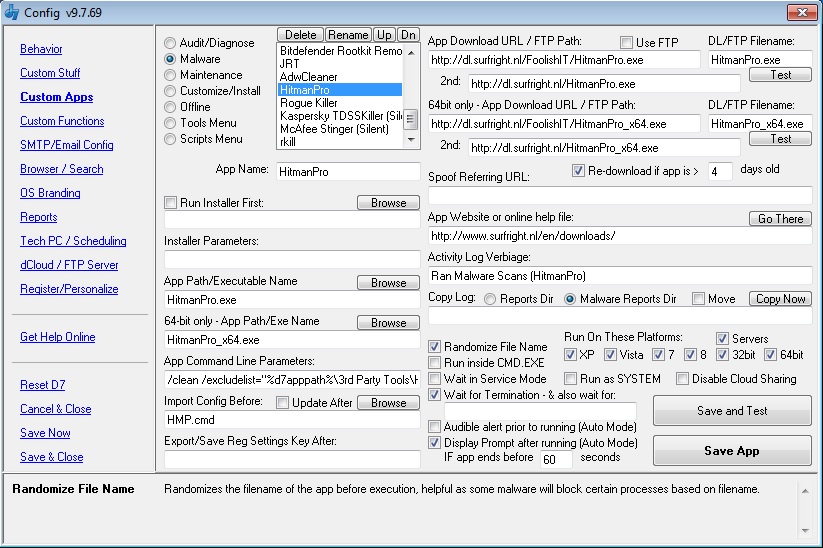The image size is (823, 548).
Task: Click Browse for 64-bit App Path/Exe Name
Action: (388, 322)
